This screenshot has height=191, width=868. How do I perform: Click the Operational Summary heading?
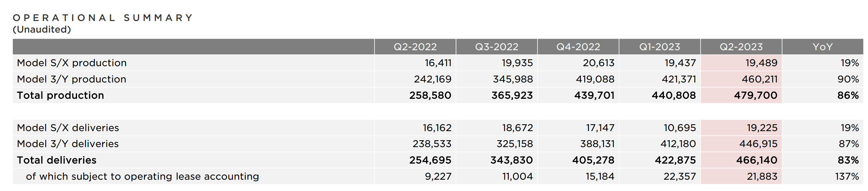tap(103, 18)
